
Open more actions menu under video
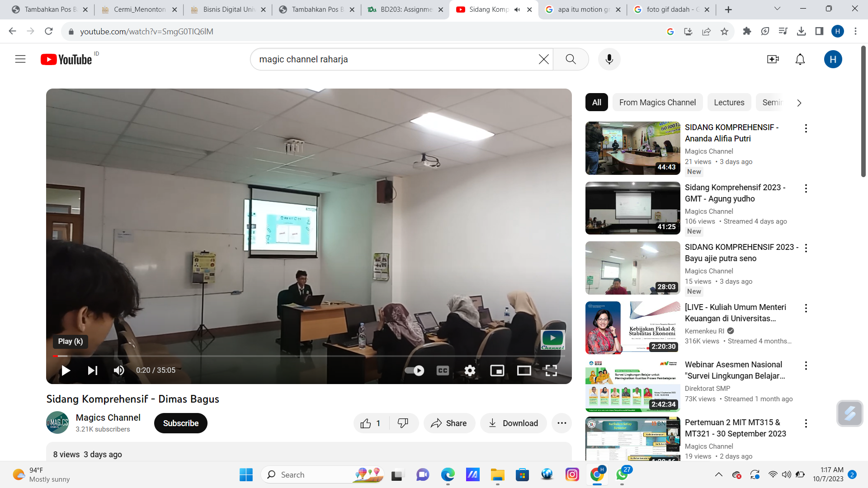pyautogui.click(x=562, y=423)
